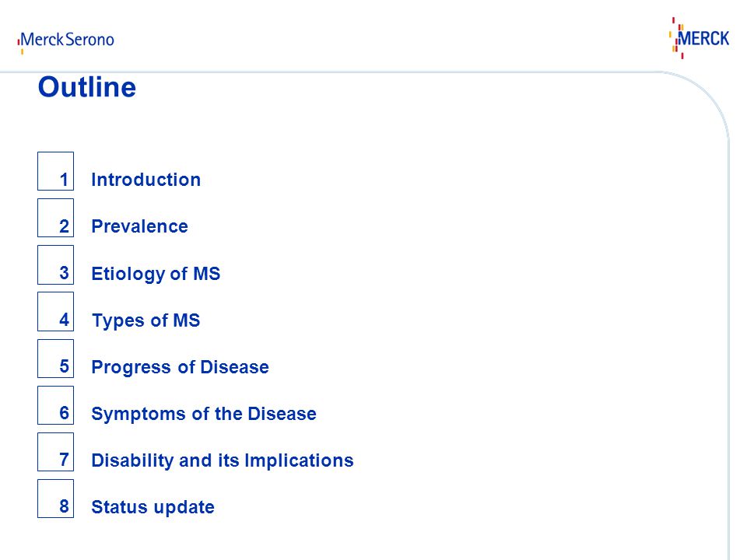747x560 pixels.
Task: Click the Outline slide title
Action: point(87,87)
